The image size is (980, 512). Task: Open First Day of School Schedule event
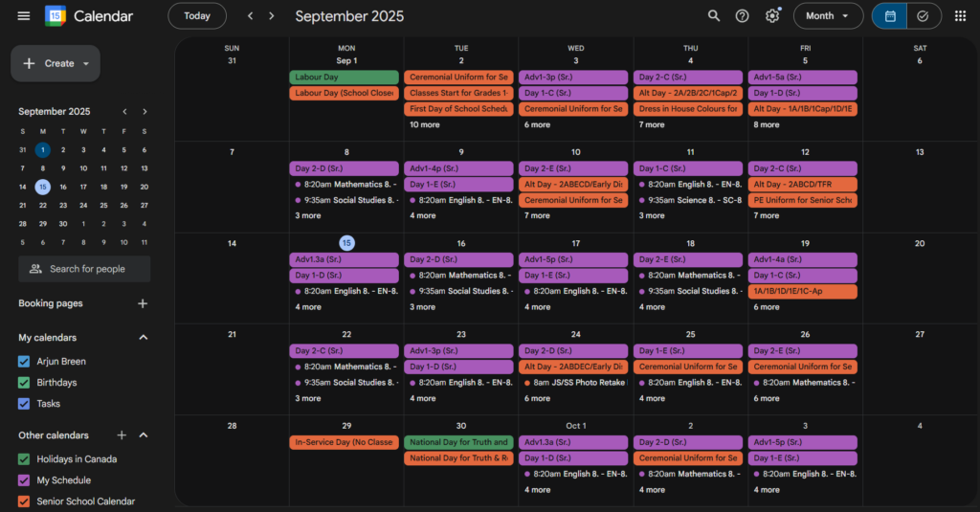pyautogui.click(x=458, y=109)
